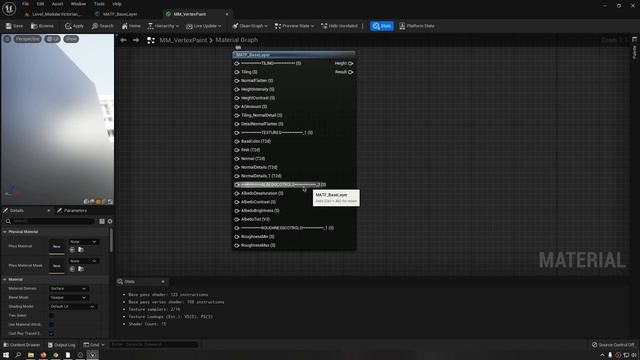Open Details panel settings gear
The height and width of the screenshot is (360, 640).
(110, 221)
